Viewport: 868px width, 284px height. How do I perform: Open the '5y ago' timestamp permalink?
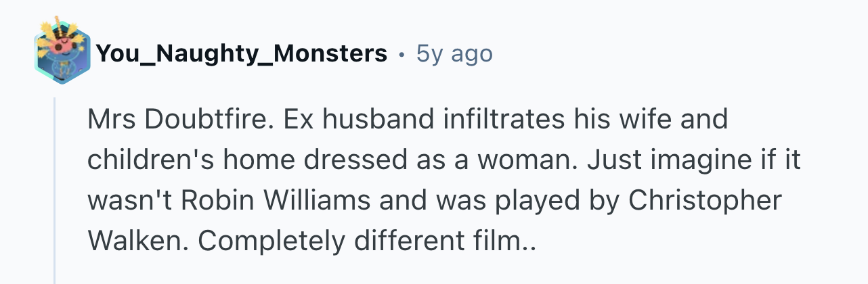coord(454,53)
